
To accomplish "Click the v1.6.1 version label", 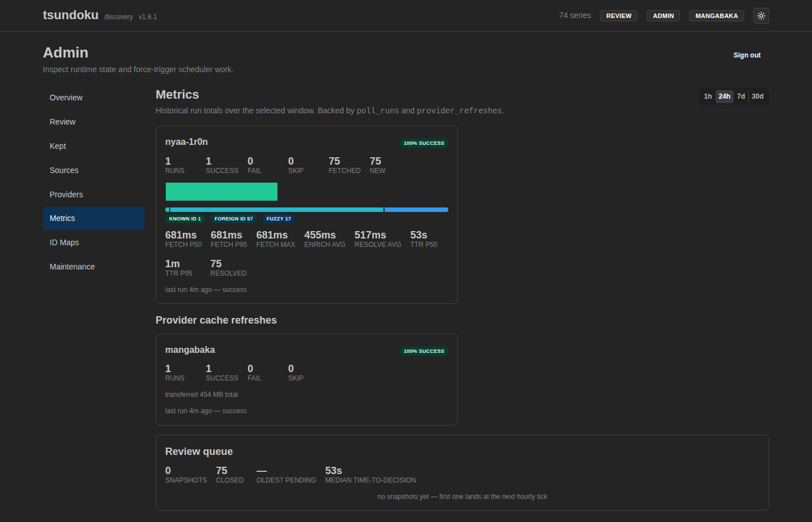I will coord(148,17).
